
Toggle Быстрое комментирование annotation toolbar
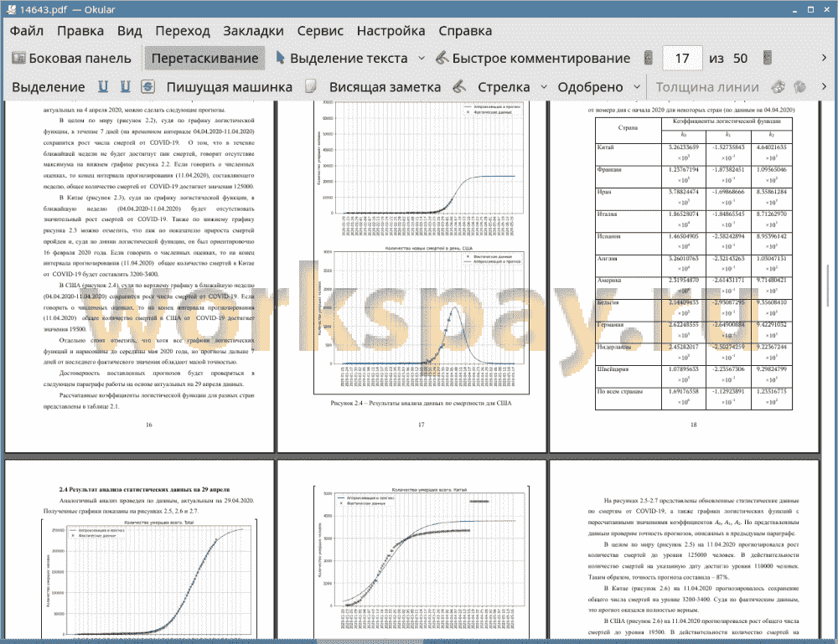[532, 59]
